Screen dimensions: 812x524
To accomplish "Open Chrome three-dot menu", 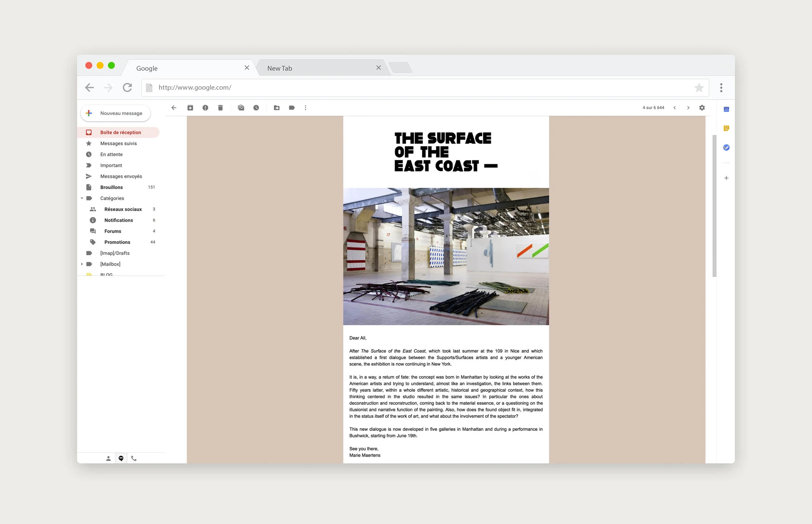I will click(x=721, y=88).
